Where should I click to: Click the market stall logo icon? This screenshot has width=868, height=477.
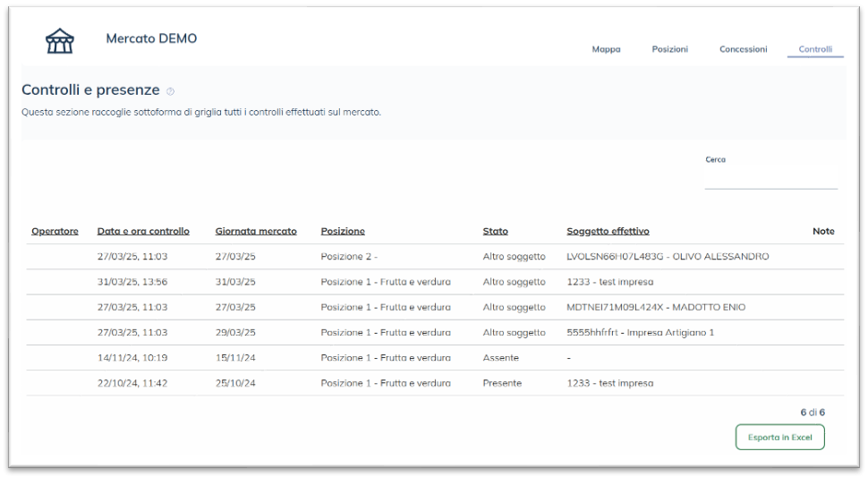pos(59,41)
